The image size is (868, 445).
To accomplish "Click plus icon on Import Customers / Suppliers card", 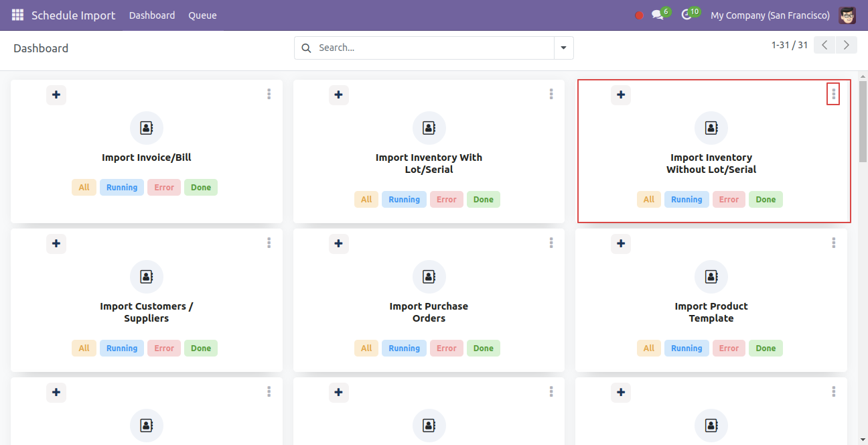I will (56, 244).
